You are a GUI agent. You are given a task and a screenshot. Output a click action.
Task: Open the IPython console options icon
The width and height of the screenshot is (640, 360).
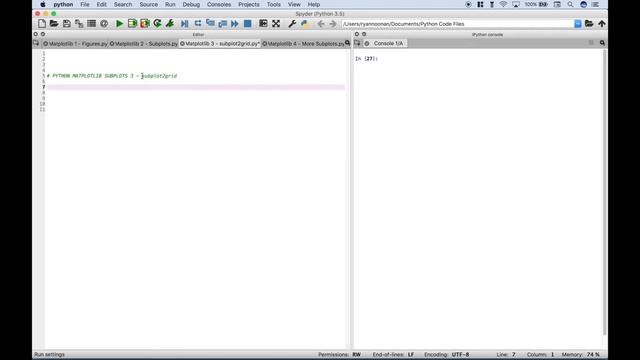(602, 43)
